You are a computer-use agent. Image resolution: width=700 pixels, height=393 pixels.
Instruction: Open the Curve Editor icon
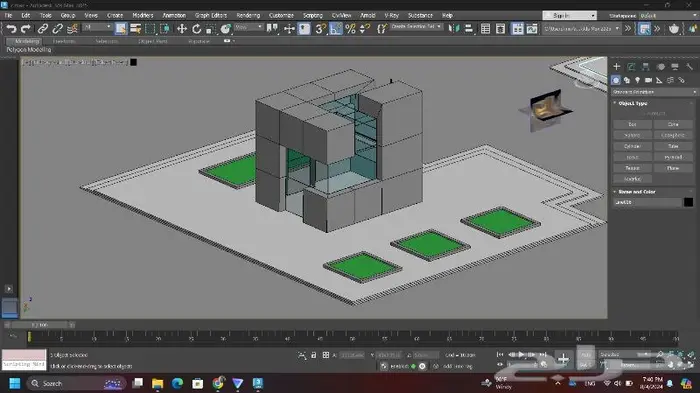[532, 29]
